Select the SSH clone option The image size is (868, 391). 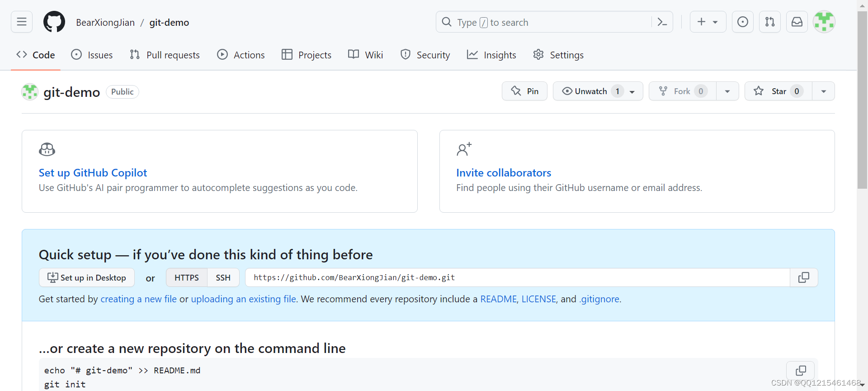[223, 277]
